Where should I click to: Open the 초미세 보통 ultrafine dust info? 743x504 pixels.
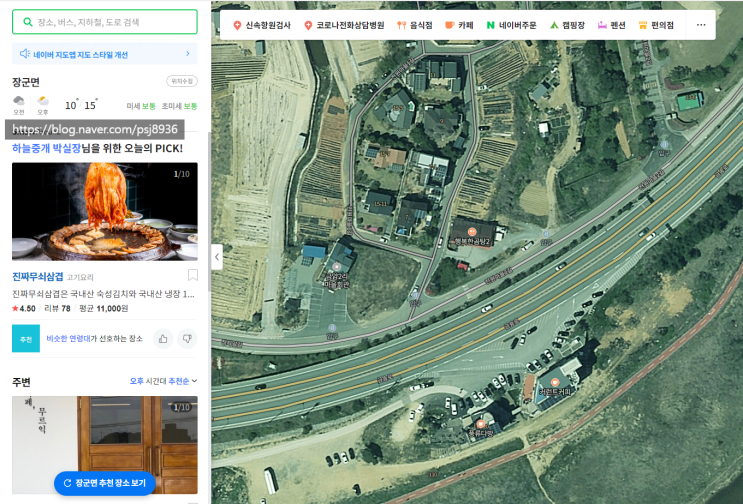(179, 106)
